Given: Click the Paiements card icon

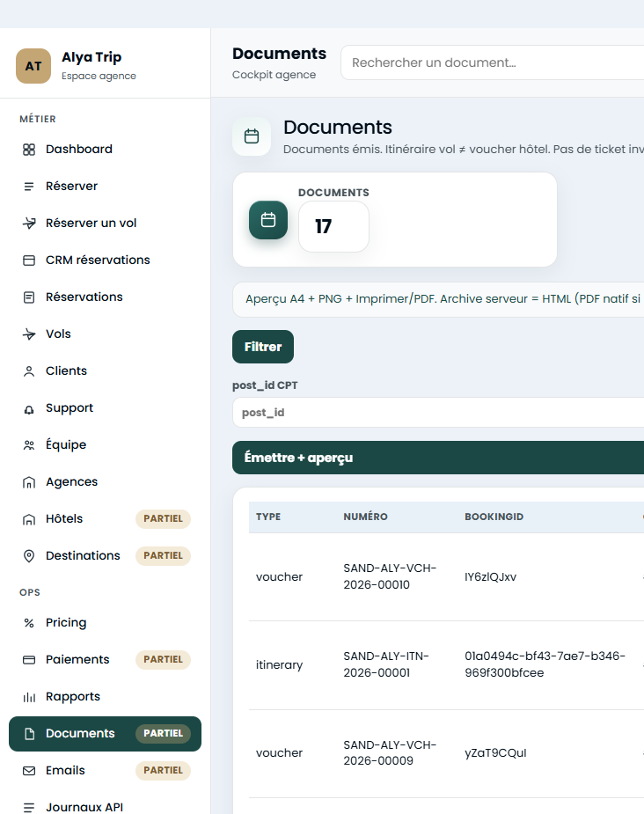Looking at the screenshot, I should 29,660.
